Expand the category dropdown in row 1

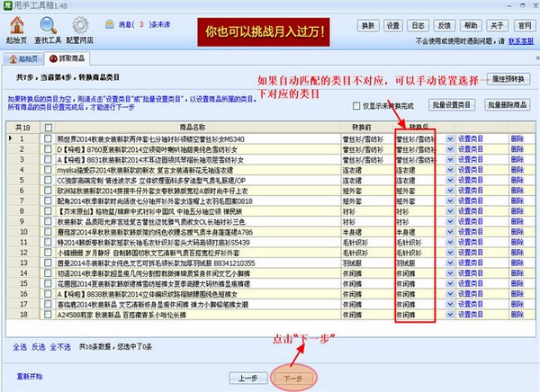pos(442,138)
